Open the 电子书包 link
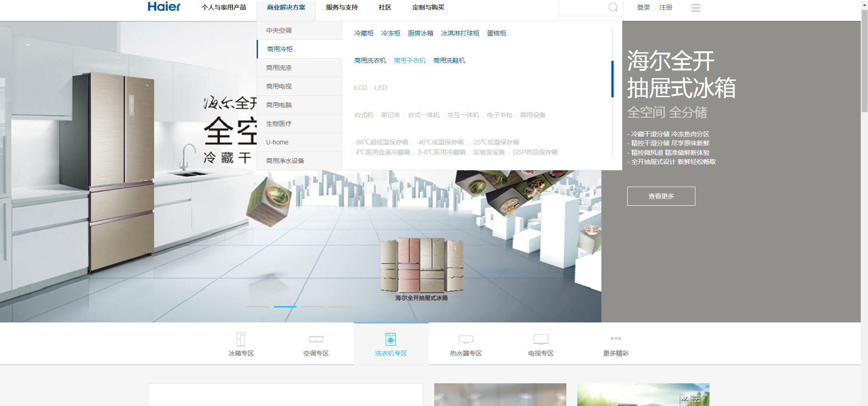This screenshot has width=868, height=406. [500, 115]
